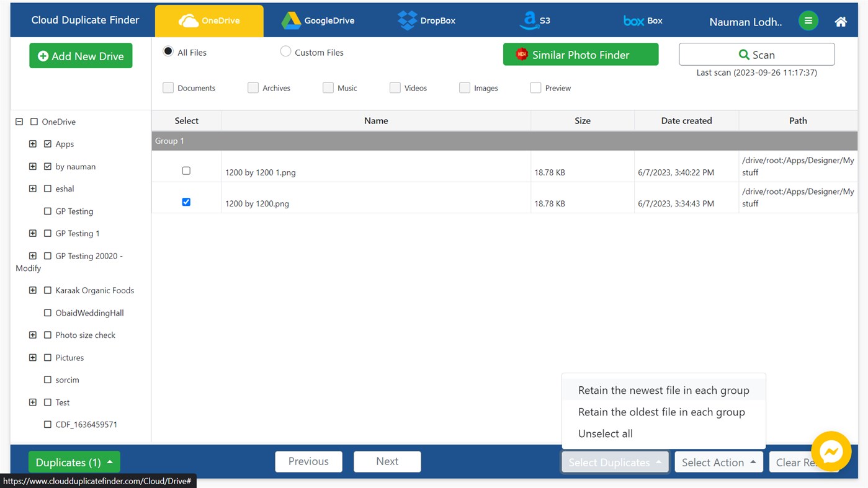Select Unselect all from the menu
This screenshot has width=868, height=488.
(x=605, y=433)
